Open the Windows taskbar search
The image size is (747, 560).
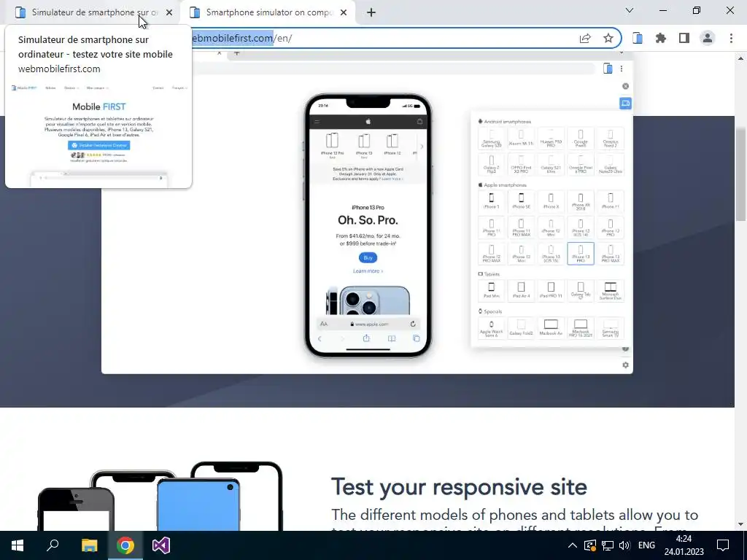point(53,545)
